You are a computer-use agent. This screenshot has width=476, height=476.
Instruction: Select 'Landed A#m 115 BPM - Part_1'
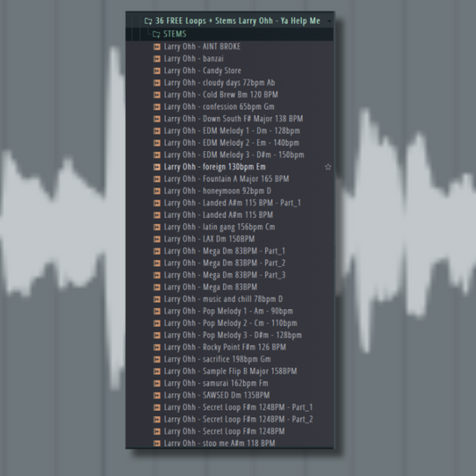pos(232,203)
